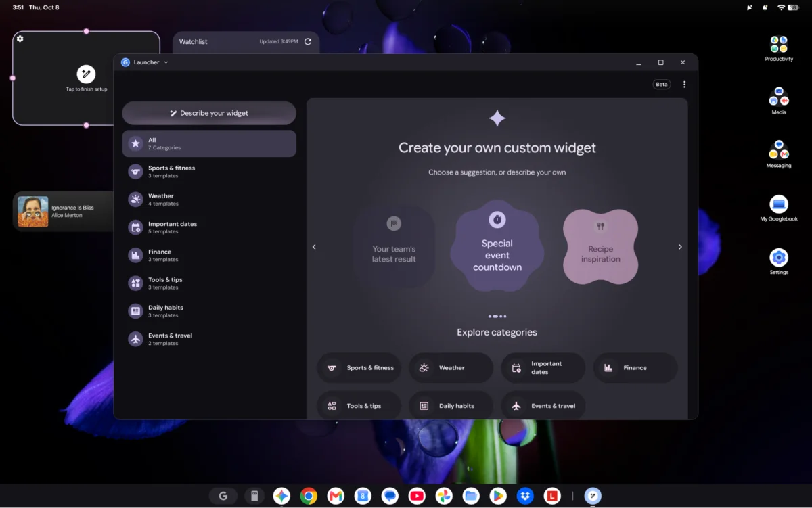Image resolution: width=812 pixels, height=508 pixels.
Task: Click the carousel page indicator dots
Action: (497, 316)
